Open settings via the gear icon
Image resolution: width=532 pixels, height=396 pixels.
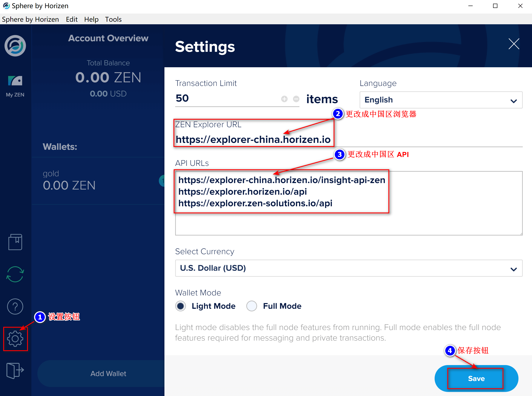pyautogui.click(x=15, y=339)
